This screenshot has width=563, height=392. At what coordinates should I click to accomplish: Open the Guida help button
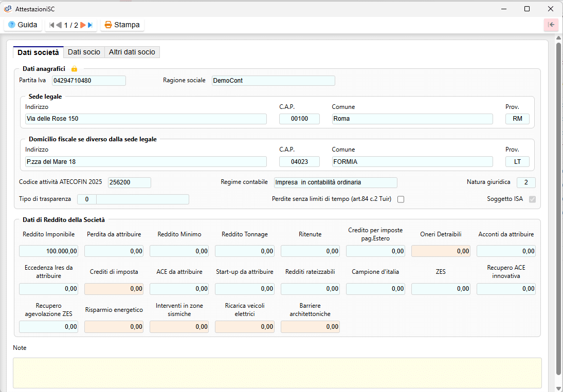click(23, 25)
